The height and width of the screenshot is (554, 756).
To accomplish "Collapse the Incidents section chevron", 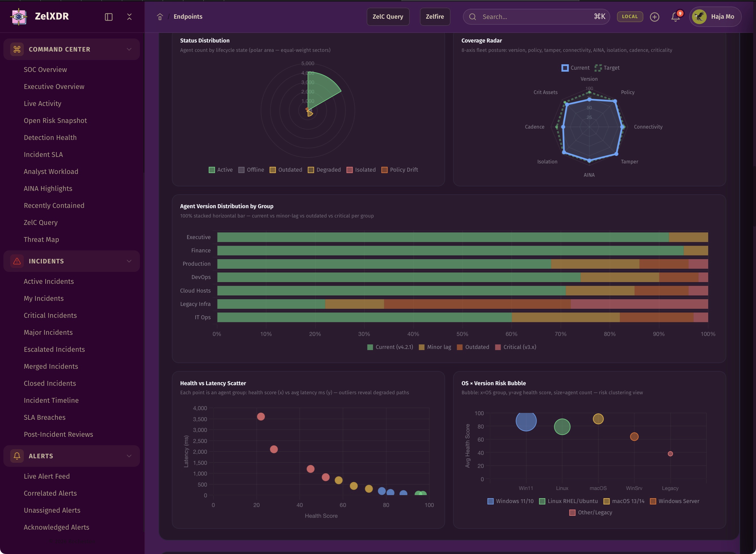I will point(129,261).
